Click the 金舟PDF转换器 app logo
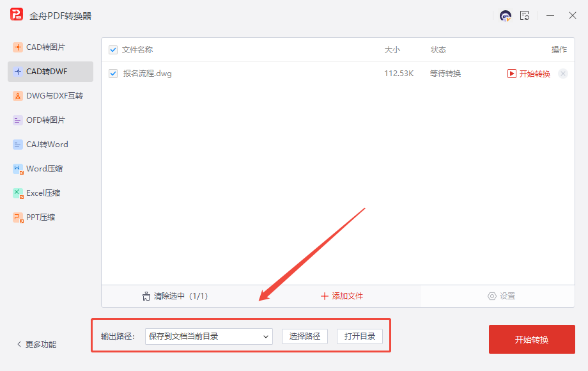588x371 pixels. tap(17, 15)
